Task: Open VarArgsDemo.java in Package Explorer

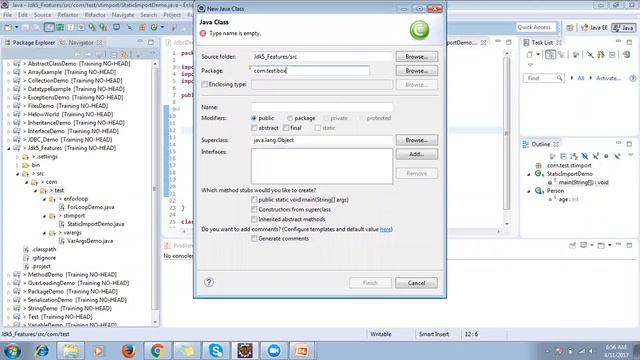Action: point(90,241)
